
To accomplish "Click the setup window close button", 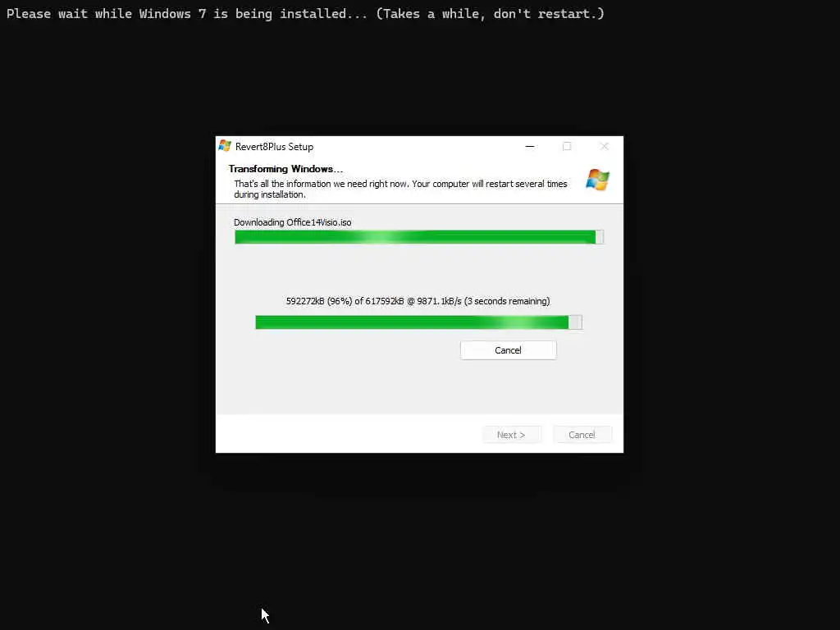I will click(605, 146).
